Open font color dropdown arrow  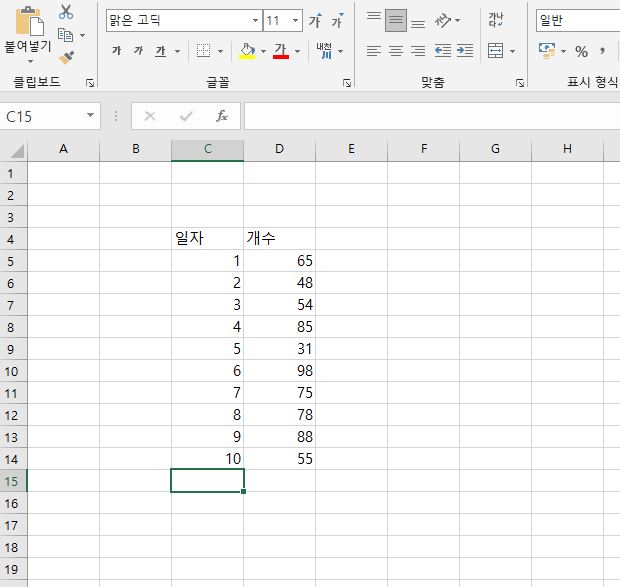[297, 51]
